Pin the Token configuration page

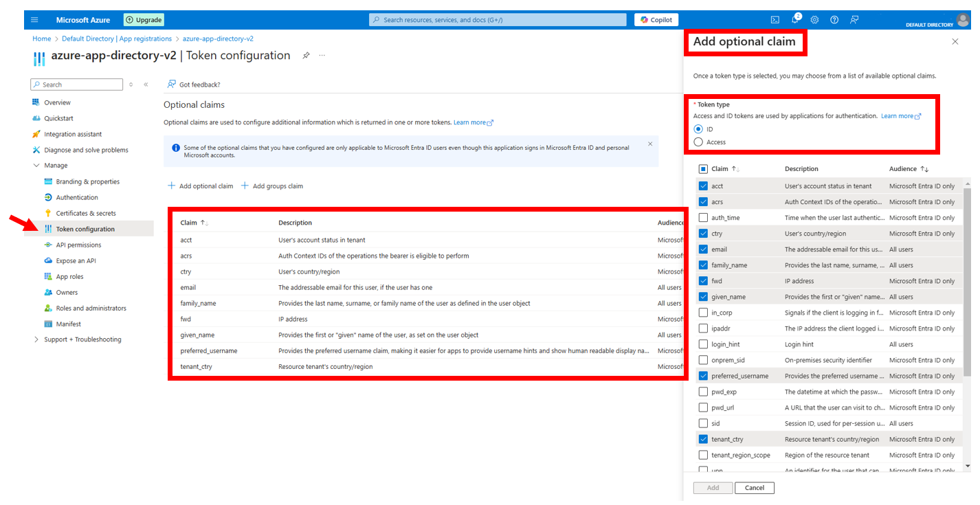click(305, 55)
